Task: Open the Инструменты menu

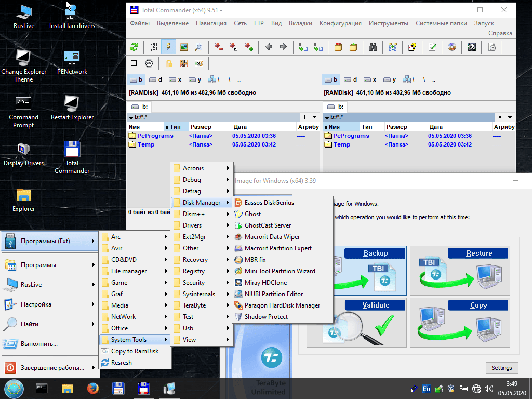Action: pos(389,23)
